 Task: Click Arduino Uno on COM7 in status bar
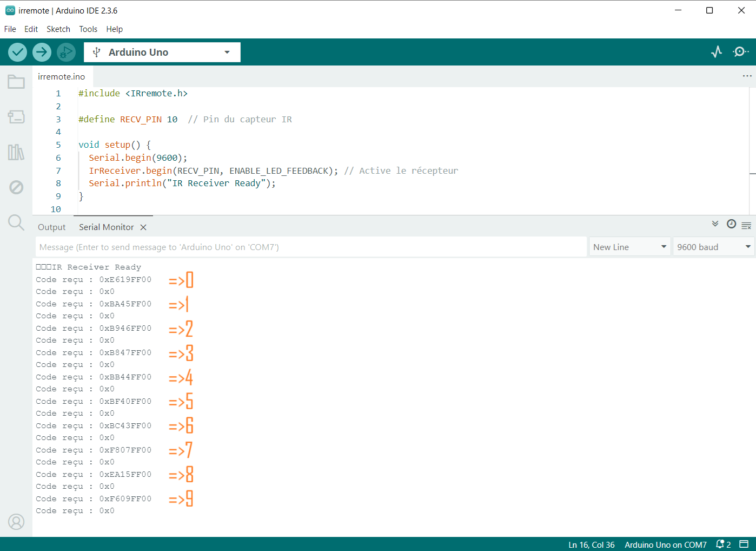click(666, 545)
